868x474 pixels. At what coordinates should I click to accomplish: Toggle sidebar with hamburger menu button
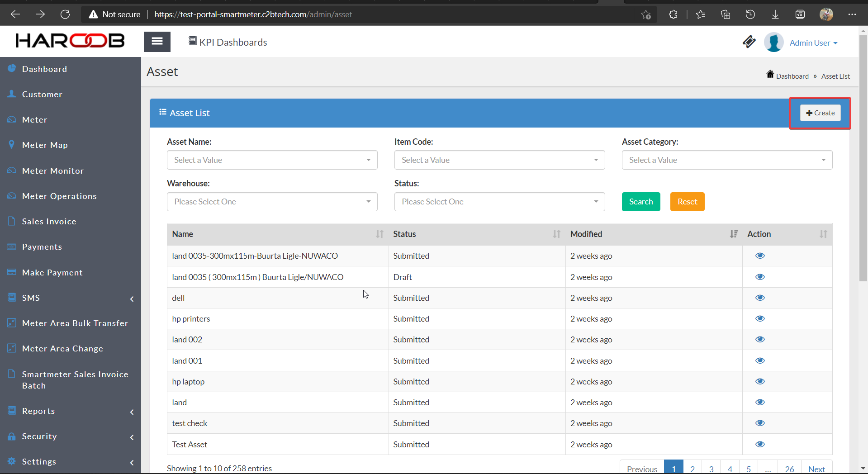(x=157, y=42)
